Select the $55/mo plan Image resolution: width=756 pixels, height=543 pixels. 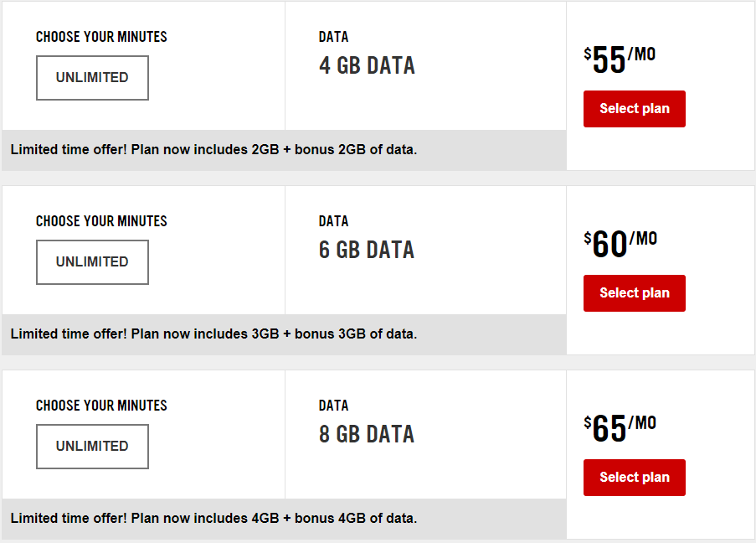tap(634, 109)
